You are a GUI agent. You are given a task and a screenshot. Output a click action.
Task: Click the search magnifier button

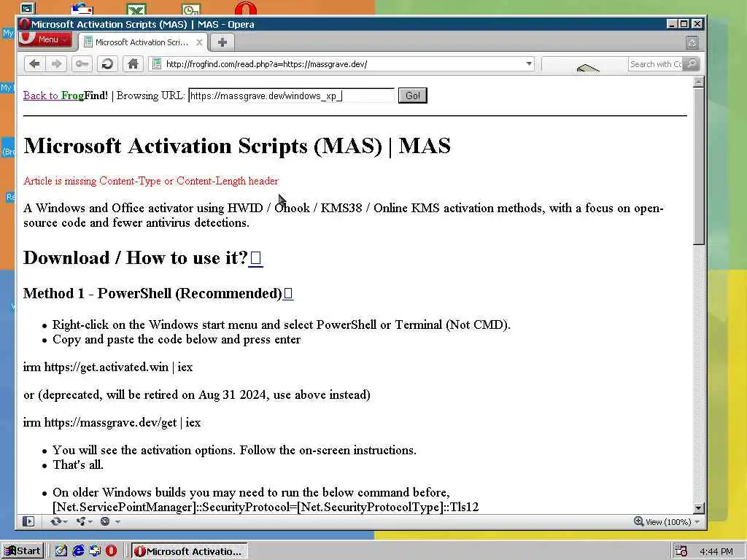[691, 64]
